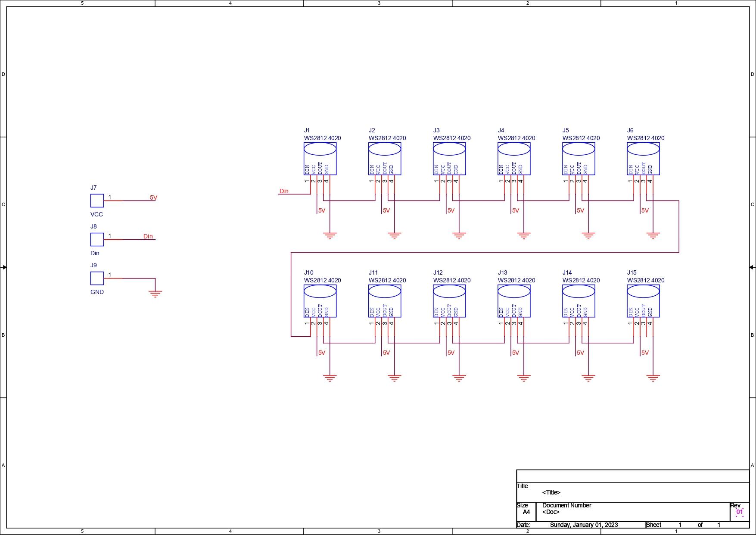Image resolution: width=756 pixels, height=535 pixels.
Task: Select the J10 WS2812 LED component symbol
Action: pyautogui.click(x=320, y=301)
